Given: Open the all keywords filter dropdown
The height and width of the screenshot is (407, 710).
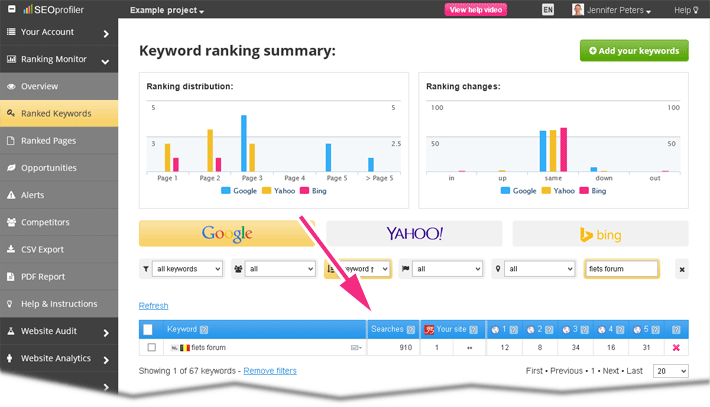Looking at the screenshot, I should pos(182,269).
